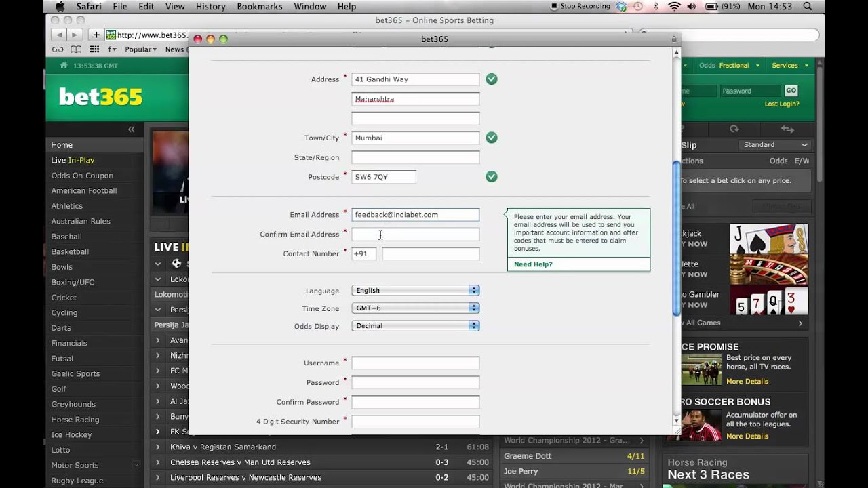Open the Help menu
The image size is (868, 488).
(347, 7)
